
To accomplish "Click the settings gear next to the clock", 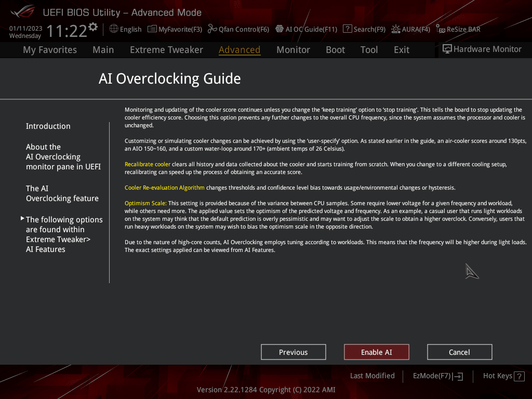I will (x=93, y=27).
